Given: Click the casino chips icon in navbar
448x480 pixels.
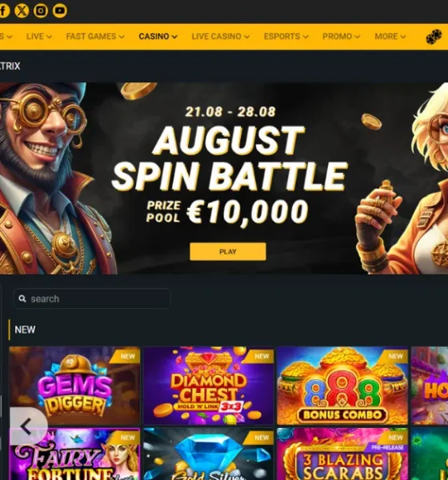Looking at the screenshot, I should click(434, 37).
